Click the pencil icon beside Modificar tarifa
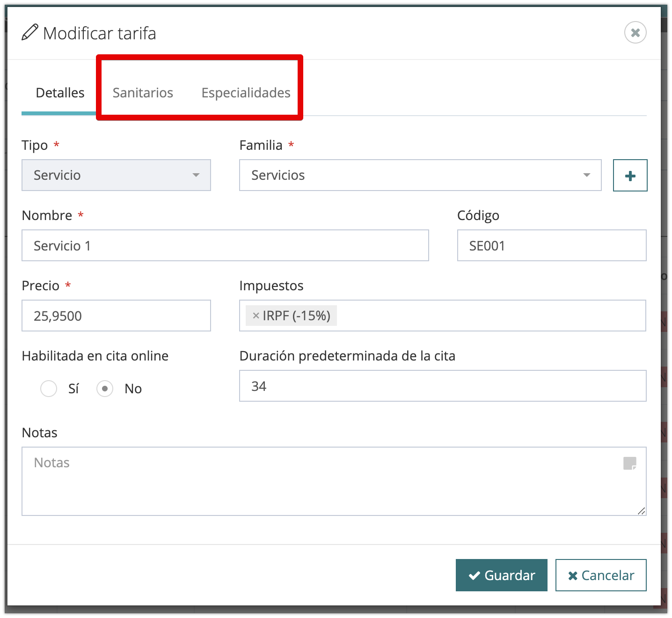672x618 pixels. click(29, 33)
